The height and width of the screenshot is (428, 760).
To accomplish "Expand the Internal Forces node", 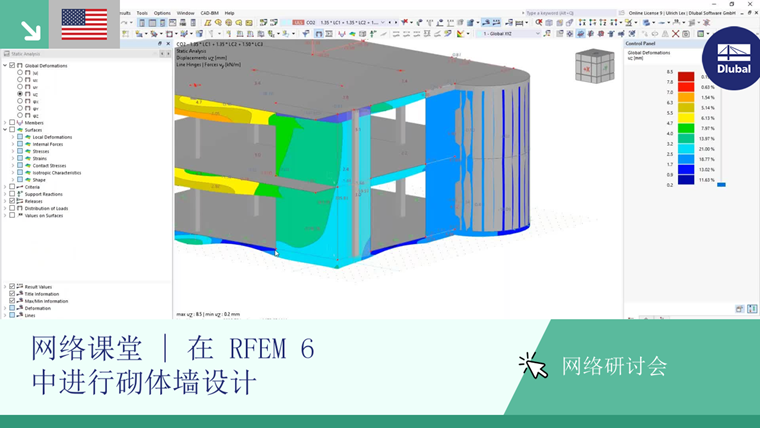I will pos(13,144).
